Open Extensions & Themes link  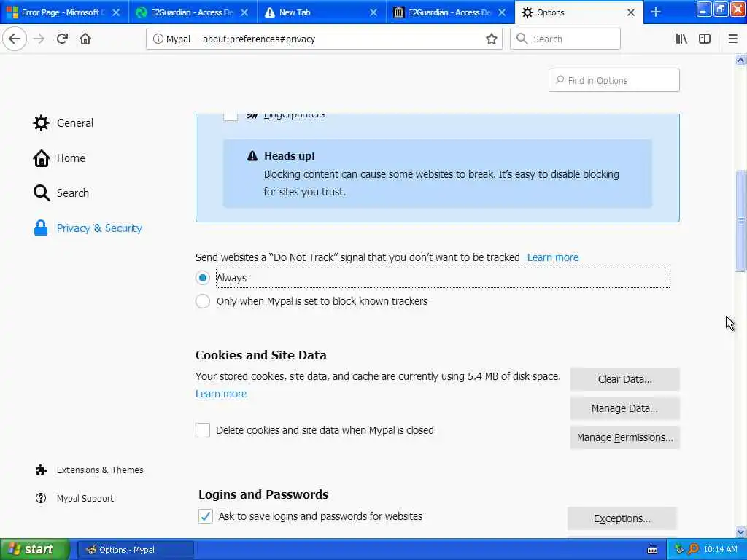[99, 470]
